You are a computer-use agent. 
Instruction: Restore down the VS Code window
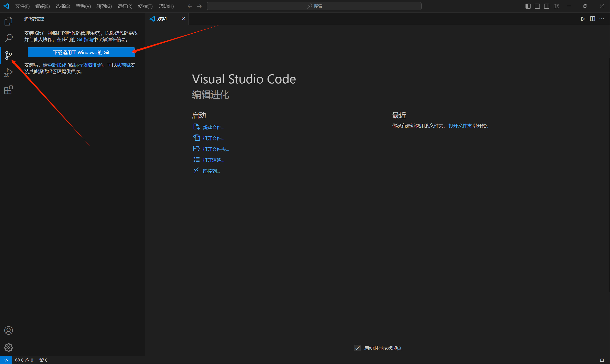pyautogui.click(x=585, y=6)
